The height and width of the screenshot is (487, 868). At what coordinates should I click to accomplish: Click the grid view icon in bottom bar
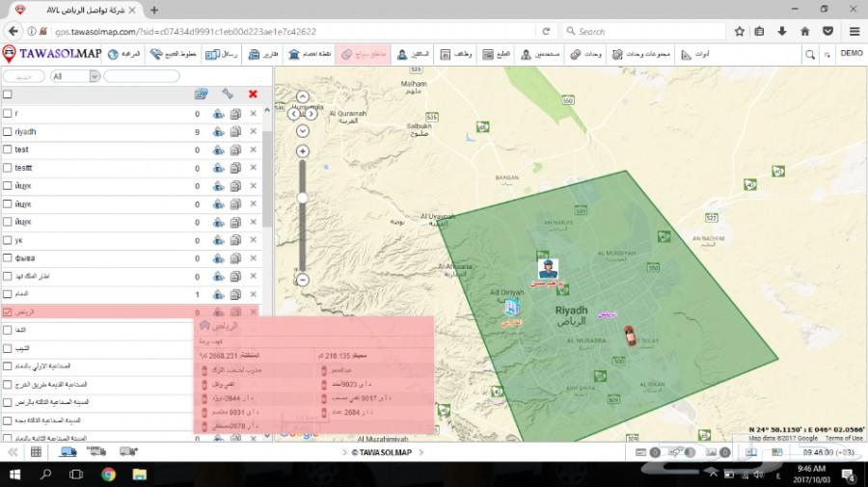coord(36,452)
